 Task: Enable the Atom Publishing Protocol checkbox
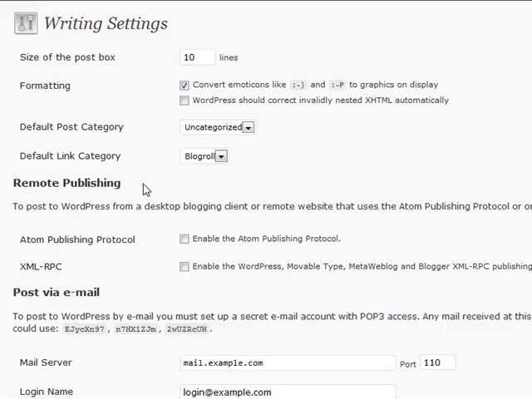(185, 239)
